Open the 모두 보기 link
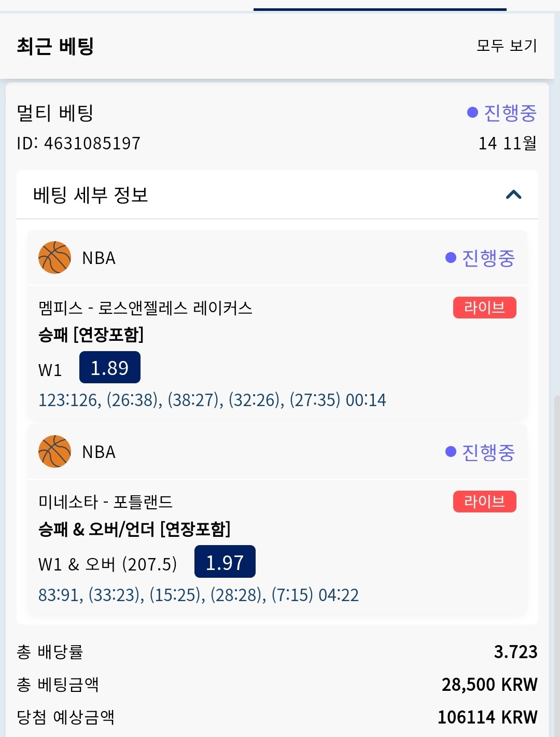 point(507,46)
